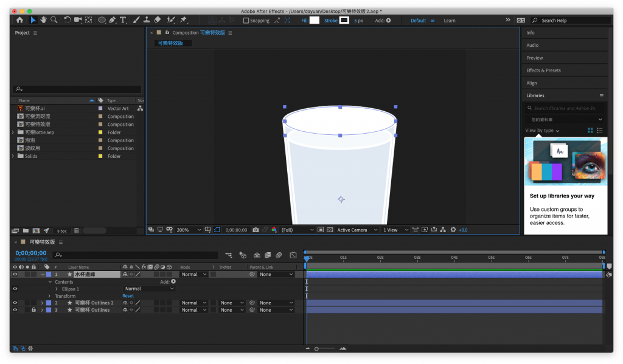The image size is (623, 364).
Task: Select the Type tool
Action: 123,20
